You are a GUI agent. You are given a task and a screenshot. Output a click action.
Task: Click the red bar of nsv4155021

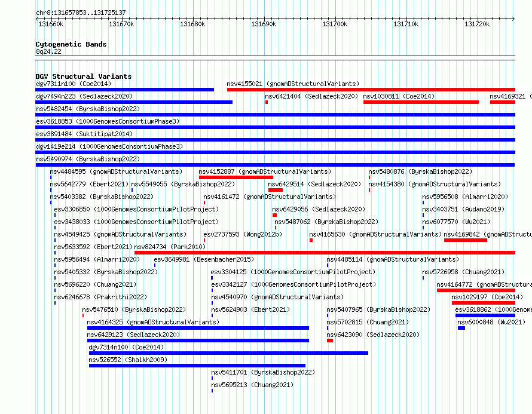point(371,90)
